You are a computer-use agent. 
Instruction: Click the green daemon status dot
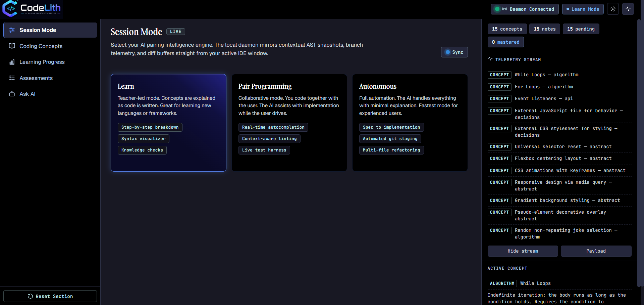pyautogui.click(x=497, y=9)
